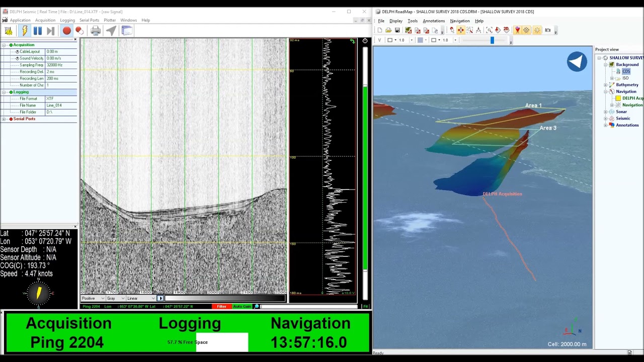Viewport: 644px width, 362px height.
Task: Close the parameters panel with its small X
Action: [75, 39]
